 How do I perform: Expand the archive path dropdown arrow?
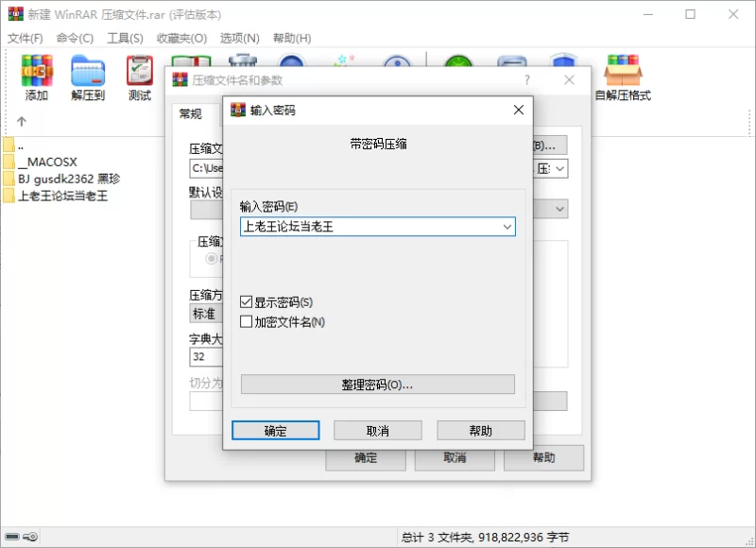559,169
